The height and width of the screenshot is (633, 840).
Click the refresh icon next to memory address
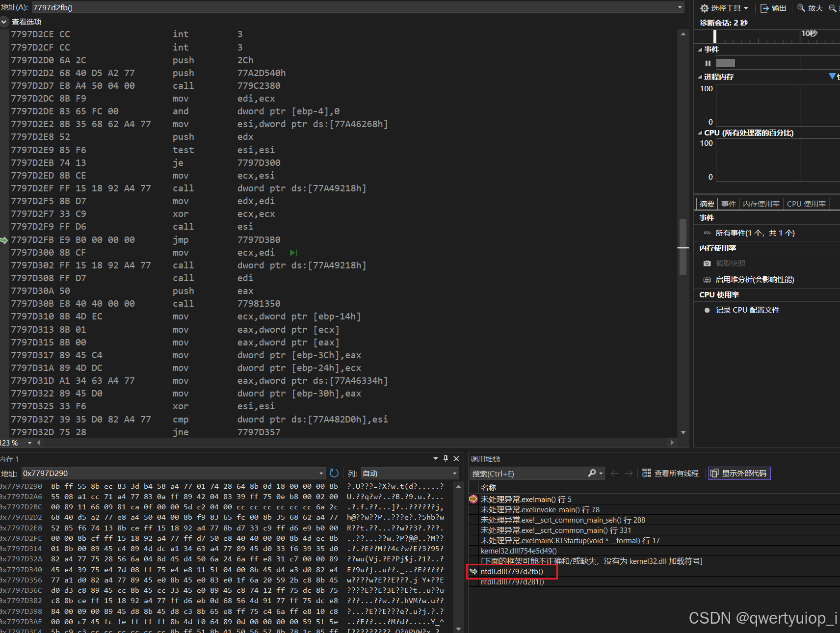(334, 473)
